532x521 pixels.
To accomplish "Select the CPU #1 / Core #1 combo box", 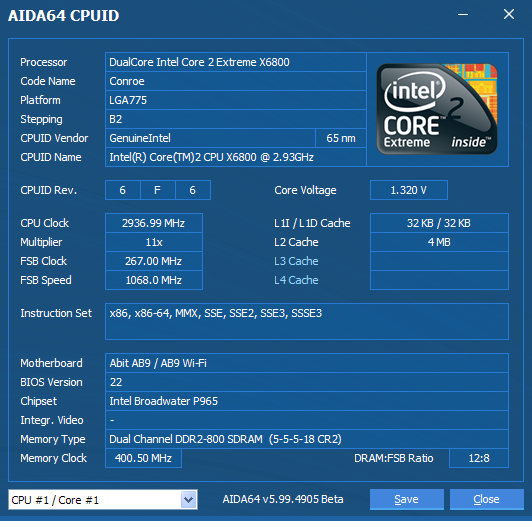I will click(103, 499).
